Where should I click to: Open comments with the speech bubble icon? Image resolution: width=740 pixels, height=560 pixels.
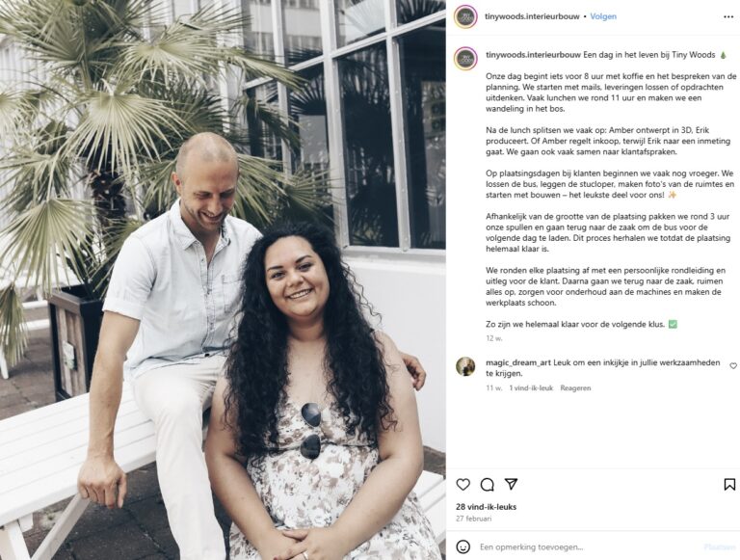click(x=487, y=484)
